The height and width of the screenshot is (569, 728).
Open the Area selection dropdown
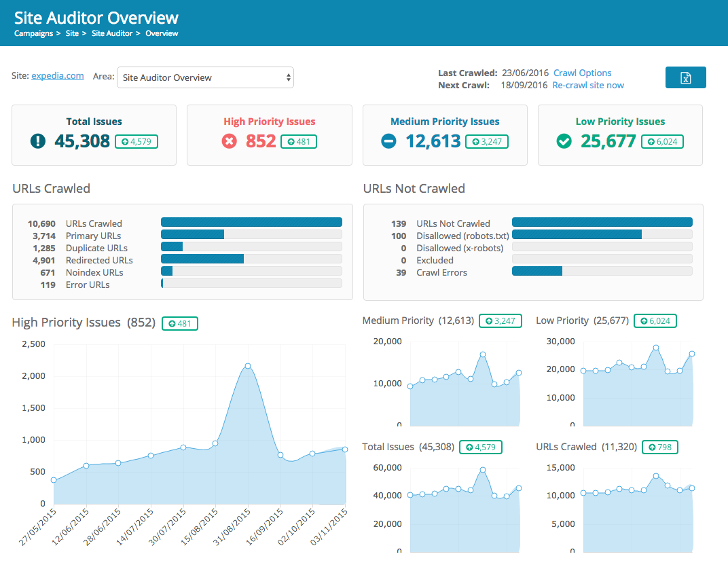coord(205,77)
